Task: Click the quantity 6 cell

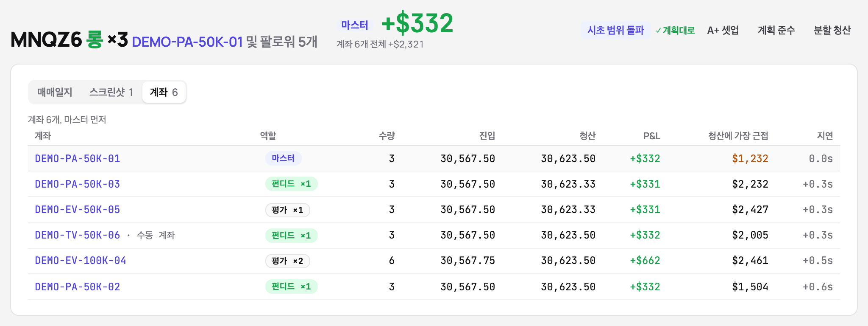Action: click(x=392, y=261)
